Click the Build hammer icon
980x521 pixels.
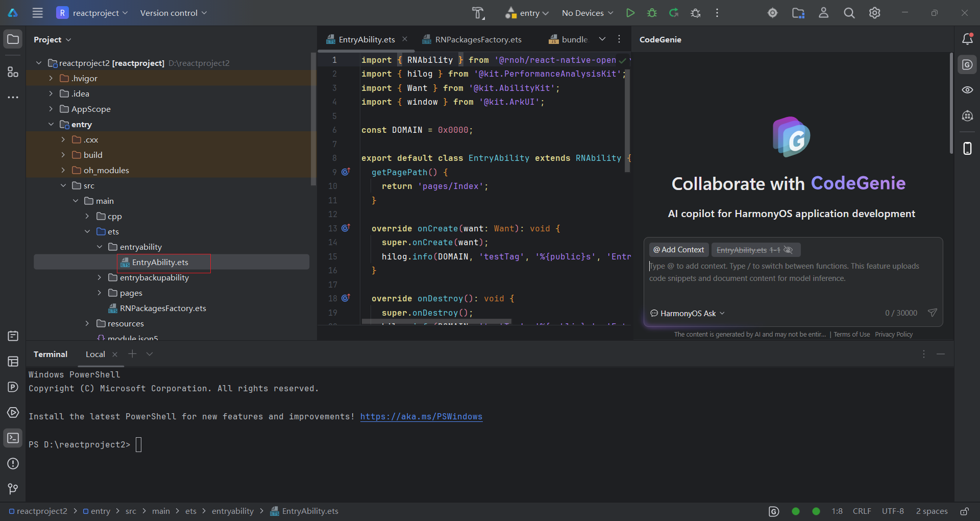click(x=478, y=13)
